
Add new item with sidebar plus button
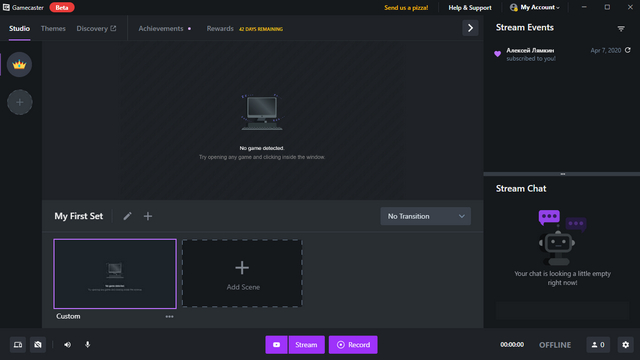[x=20, y=102]
